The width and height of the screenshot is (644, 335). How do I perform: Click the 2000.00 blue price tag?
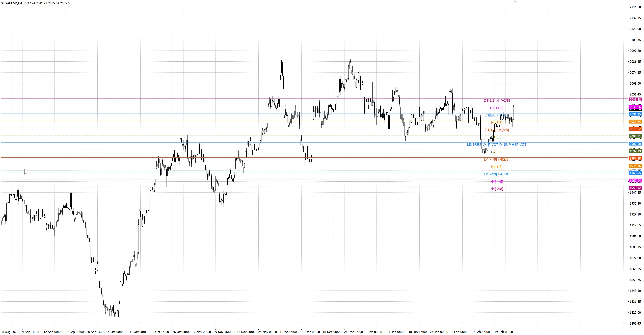pos(635,144)
